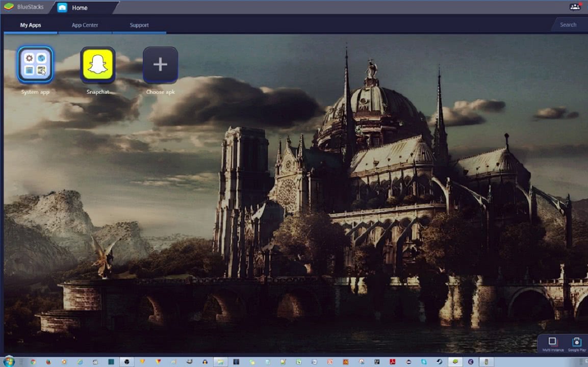Open Google Chrome from the taskbar
Image resolution: width=588 pixels, height=367 pixels.
pos(33,362)
